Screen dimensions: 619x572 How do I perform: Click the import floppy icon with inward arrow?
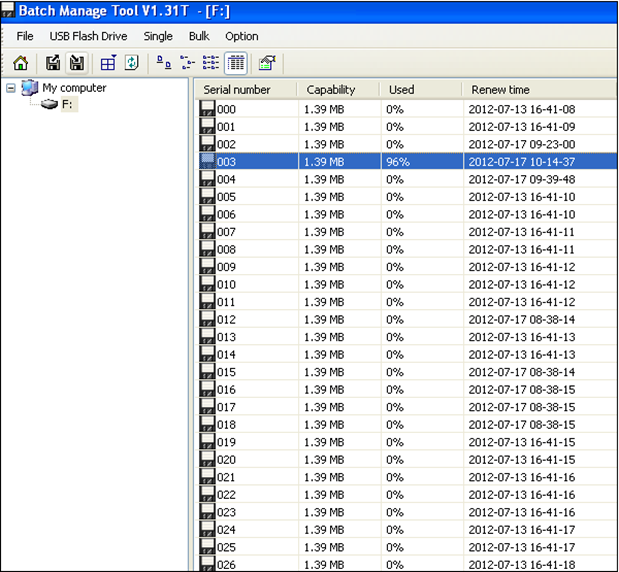[77, 63]
